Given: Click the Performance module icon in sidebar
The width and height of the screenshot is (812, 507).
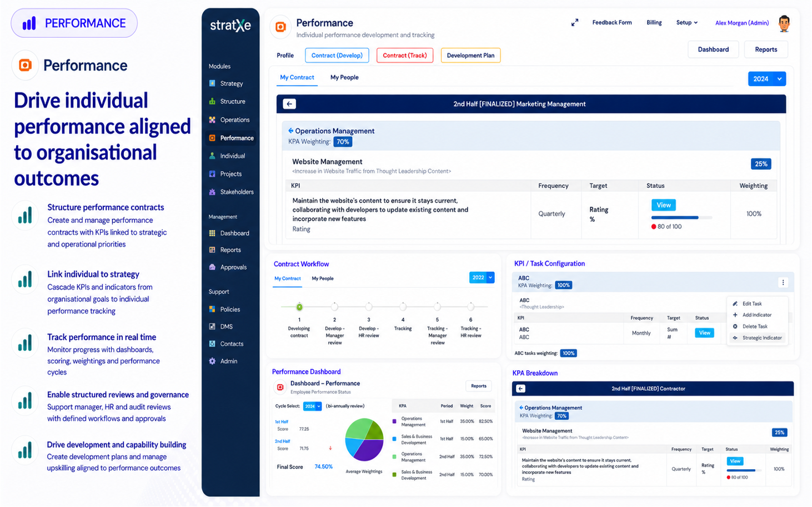Looking at the screenshot, I should 212,138.
